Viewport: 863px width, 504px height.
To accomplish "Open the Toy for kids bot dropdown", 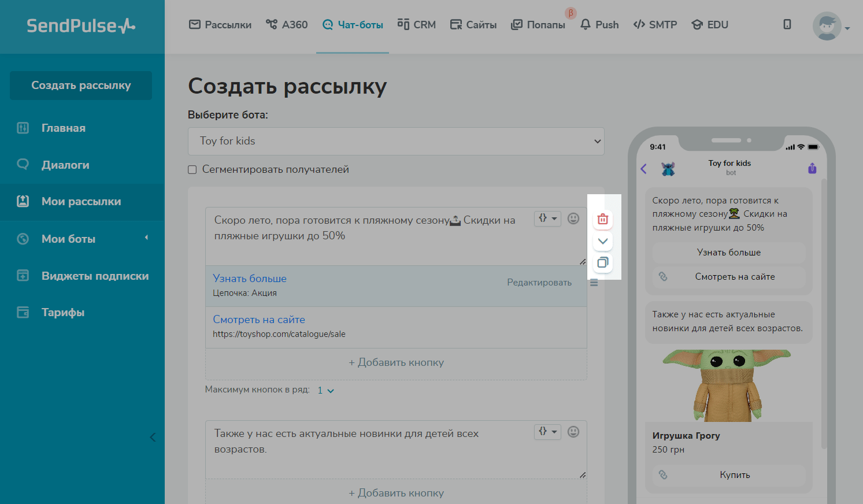I will (x=396, y=141).
